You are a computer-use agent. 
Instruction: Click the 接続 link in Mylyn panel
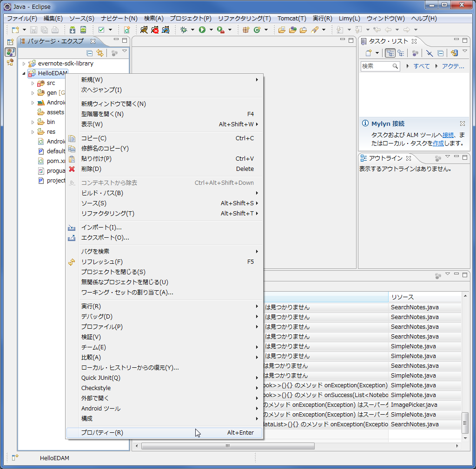click(448, 135)
